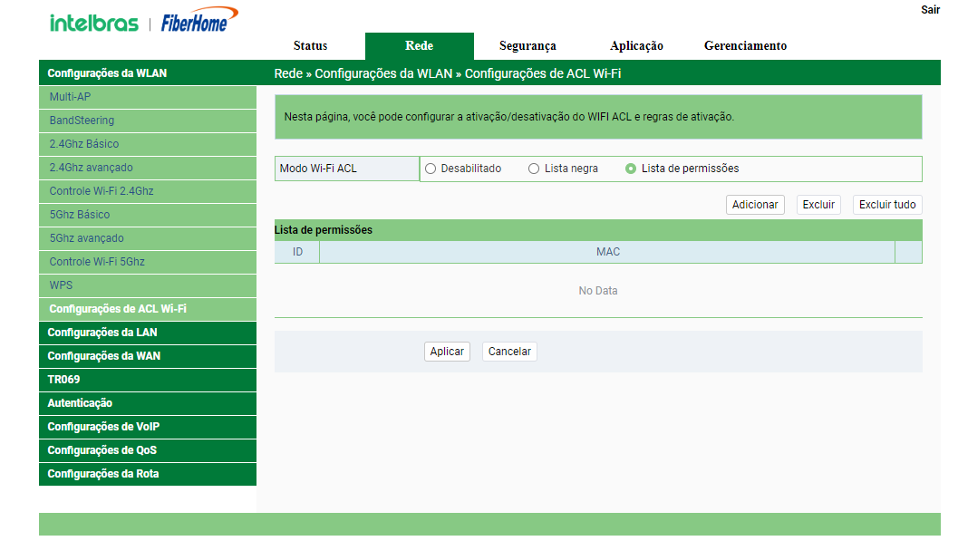Screen dimensions: 958x560
Task: Click the Sair logout link
Action: 931,10
